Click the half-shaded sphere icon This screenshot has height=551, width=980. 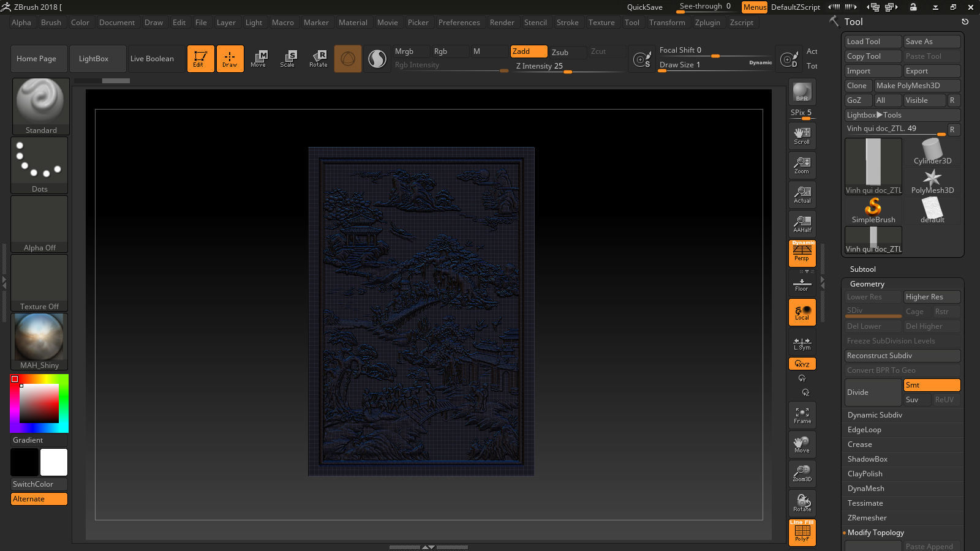[x=377, y=59]
